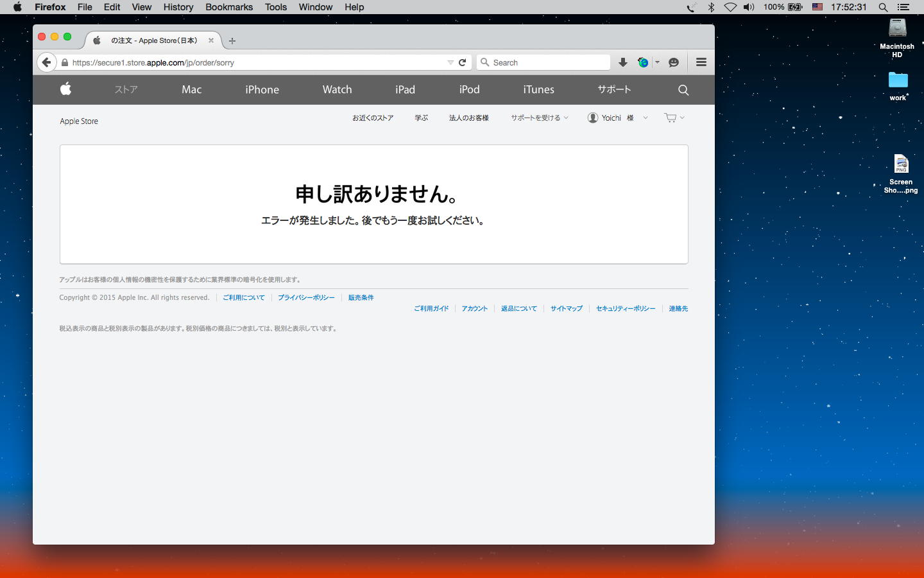Viewport: 924px width, 578px height.
Task: Click the address bar URL field
Action: [x=258, y=62]
